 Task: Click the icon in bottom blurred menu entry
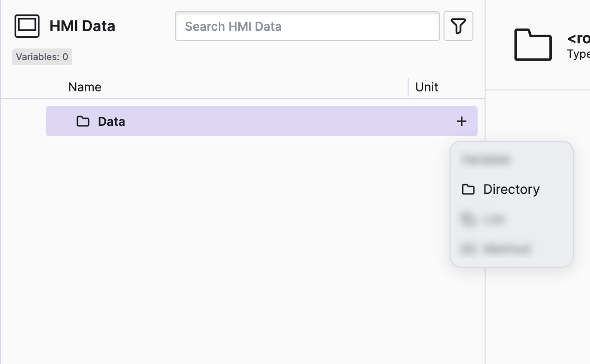coord(468,249)
